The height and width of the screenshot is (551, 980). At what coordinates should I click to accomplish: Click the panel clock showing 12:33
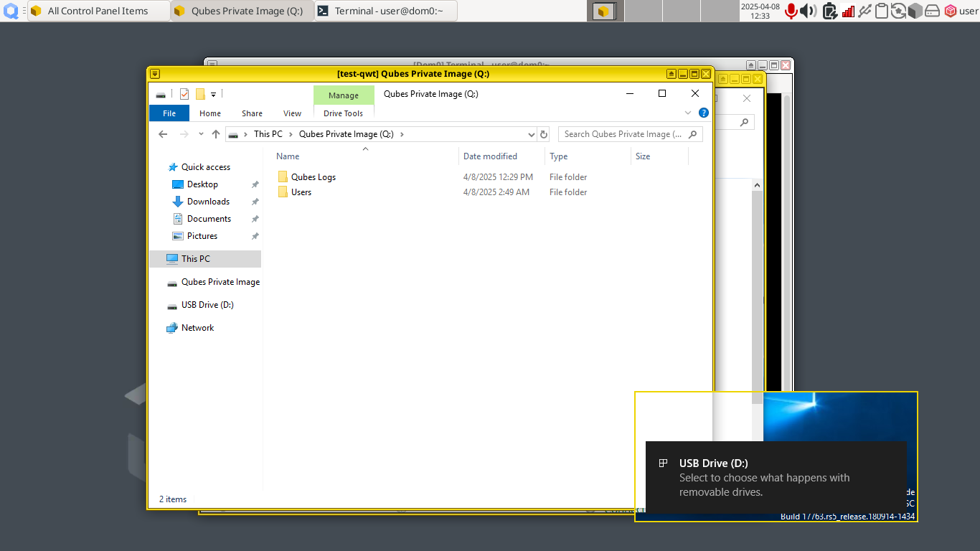click(x=760, y=11)
